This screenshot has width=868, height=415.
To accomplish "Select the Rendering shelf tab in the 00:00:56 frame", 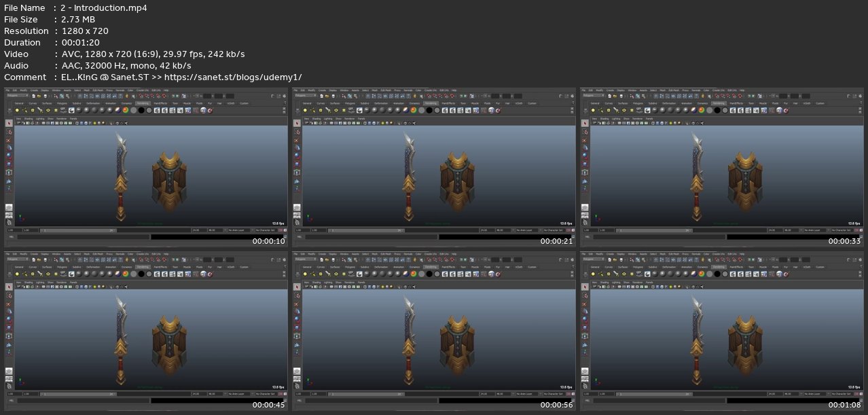I will tap(431, 267).
